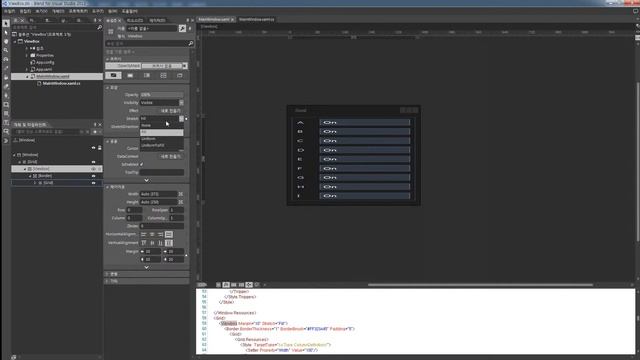Click the horizontal scrollbar below artboard
The height and width of the screenshot is (360, 640).
[x=480, y=285]
